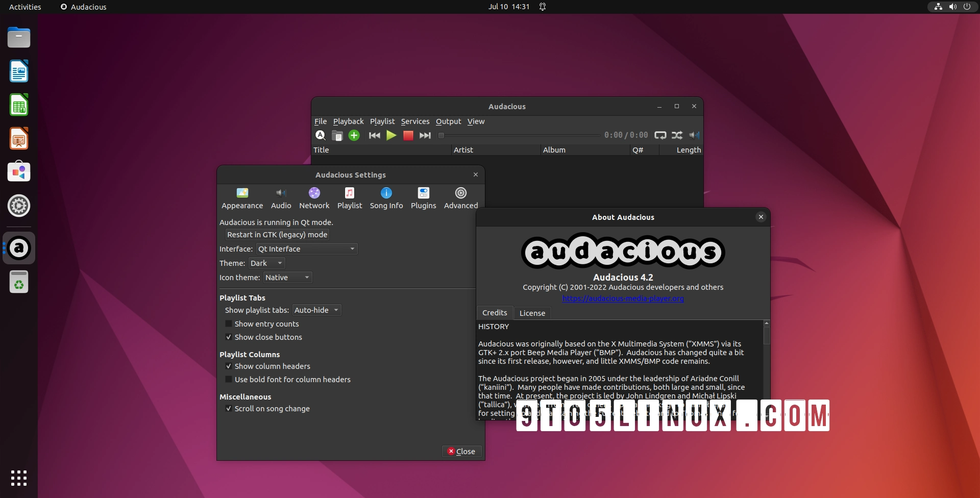980x498 pixels.
Task: Click the Song Info settings icon
Action: [386, 198]
